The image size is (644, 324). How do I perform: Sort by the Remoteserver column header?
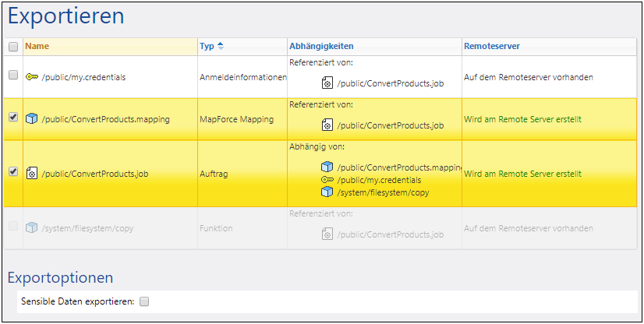(x=491, y=47)
